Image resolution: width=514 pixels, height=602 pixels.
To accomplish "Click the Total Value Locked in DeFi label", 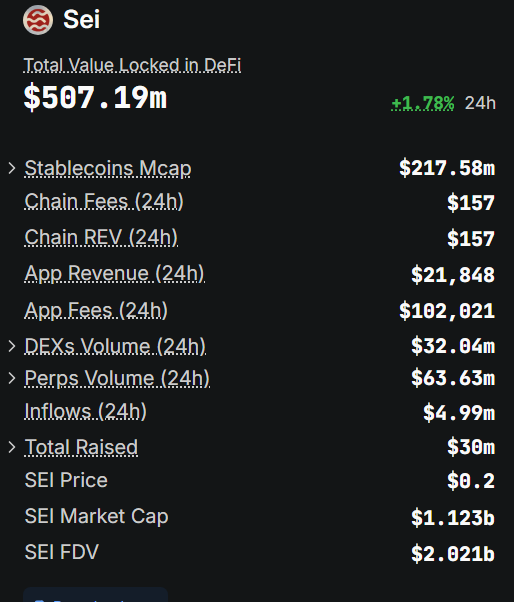I will 132,65.
